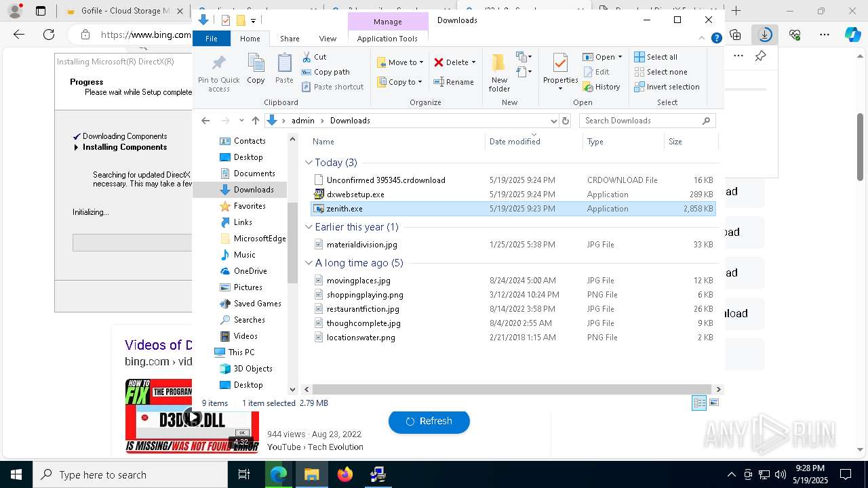Click Invert selection
Screen dimensions: 868x488
[x=667, y=87]
